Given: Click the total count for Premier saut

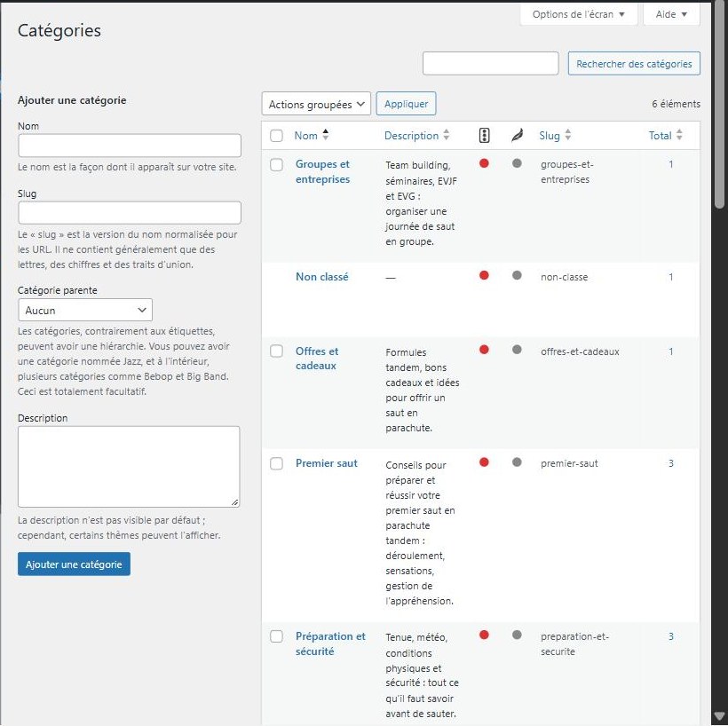Looking at the screenshot, I should (x=670, y=463).
